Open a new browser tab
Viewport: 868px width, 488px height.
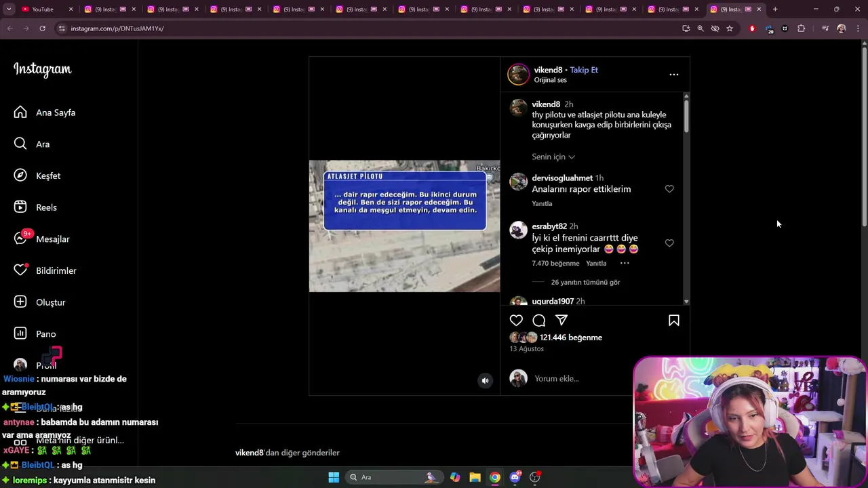(775, 9)
